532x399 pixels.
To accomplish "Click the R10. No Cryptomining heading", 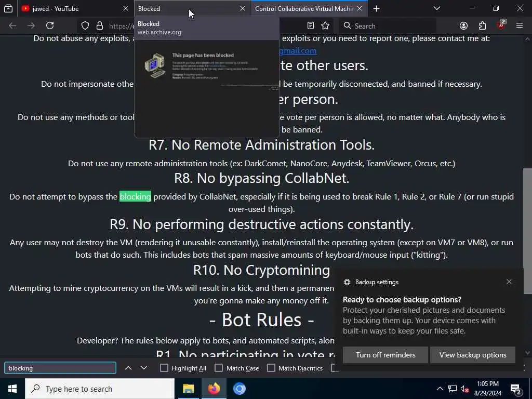I will pyautogui.click(x=261, y=270).
